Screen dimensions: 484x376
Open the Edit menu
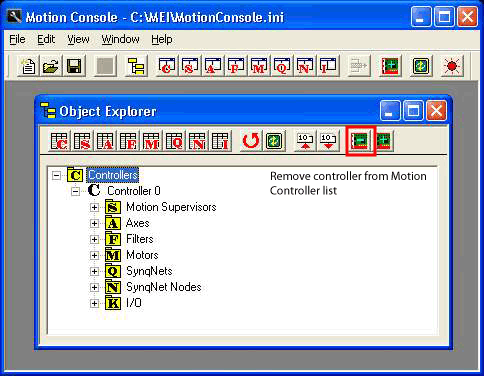[46, 39]
